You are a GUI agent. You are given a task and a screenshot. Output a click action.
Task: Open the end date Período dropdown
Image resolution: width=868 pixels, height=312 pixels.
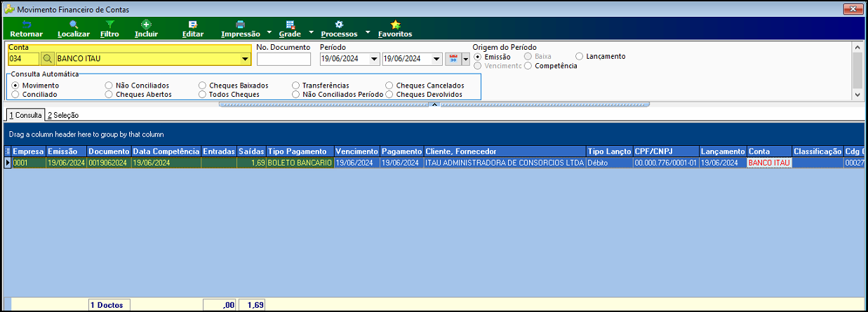tap(436, 59)
